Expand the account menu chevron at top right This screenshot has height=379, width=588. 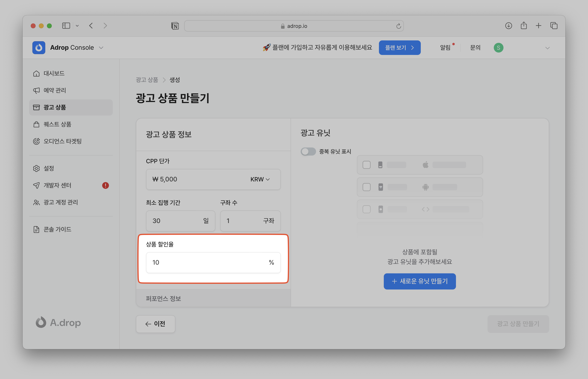pyautogui.click(x=547, y=48)
